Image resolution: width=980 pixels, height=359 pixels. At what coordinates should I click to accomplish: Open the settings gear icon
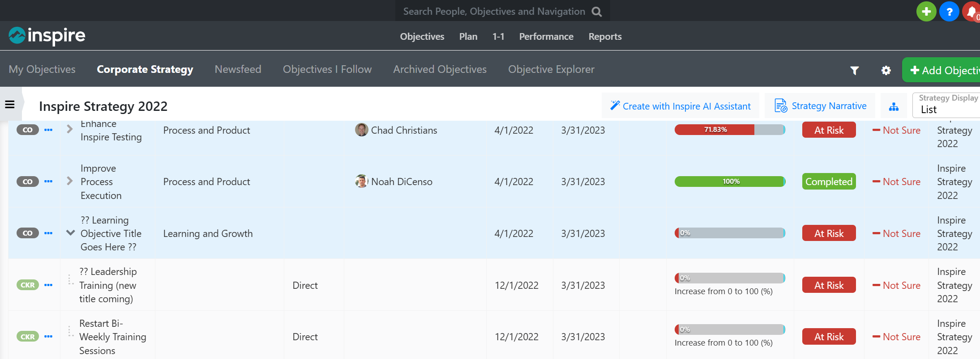(x=886, y=70)
